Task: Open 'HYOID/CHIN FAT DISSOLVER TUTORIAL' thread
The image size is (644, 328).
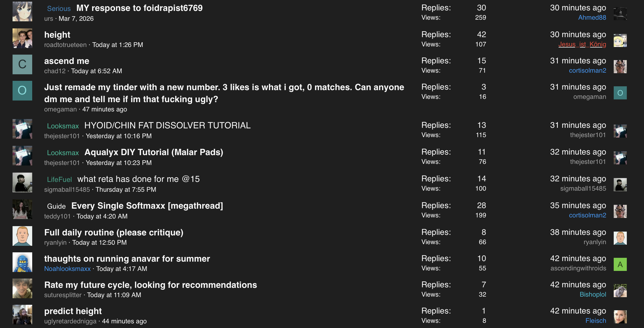Action: pyautogui.click(x=167, y=125)
